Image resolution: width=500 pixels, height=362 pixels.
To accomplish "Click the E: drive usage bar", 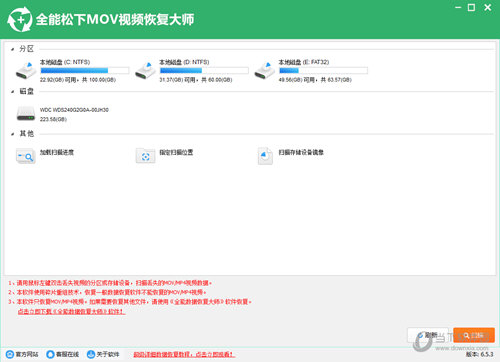I will [323, 70].
